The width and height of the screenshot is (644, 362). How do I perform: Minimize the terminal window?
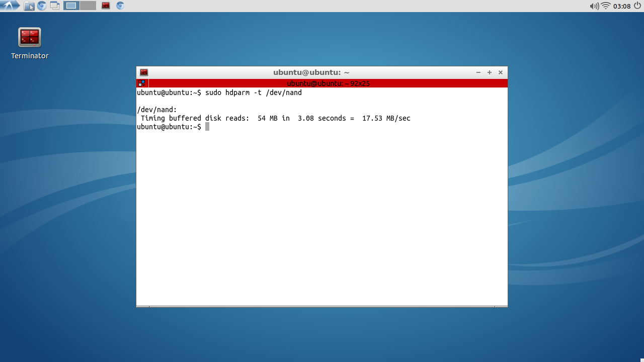478,72
